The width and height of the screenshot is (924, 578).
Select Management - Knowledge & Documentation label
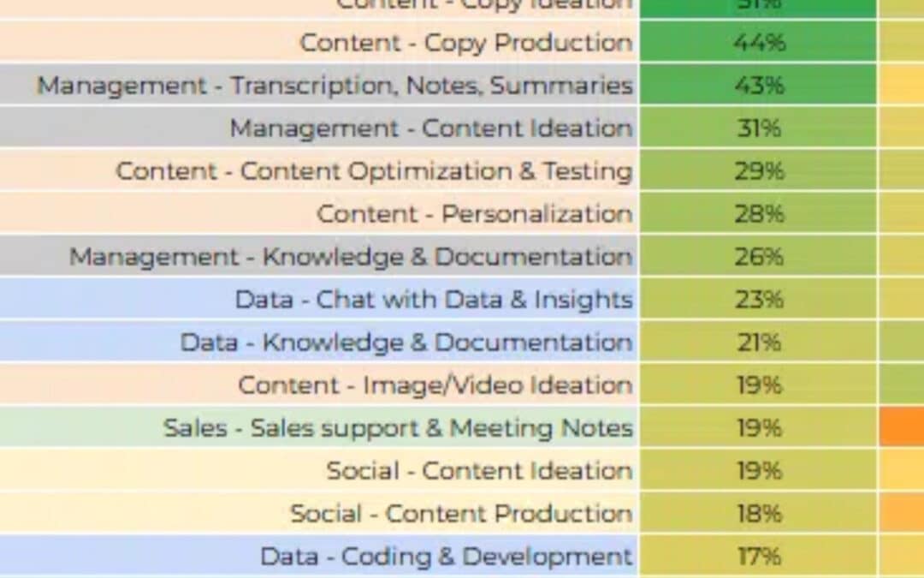coord(351,257)
